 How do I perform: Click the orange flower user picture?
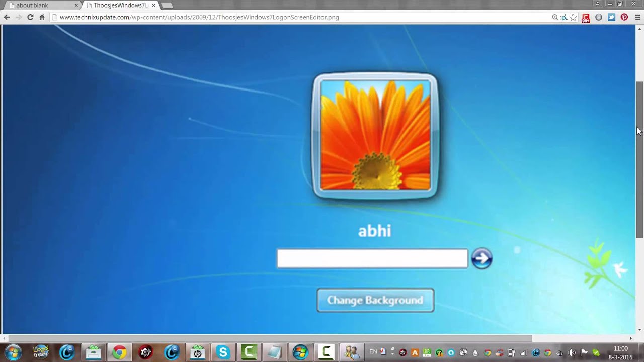click(x=375, y=135)
